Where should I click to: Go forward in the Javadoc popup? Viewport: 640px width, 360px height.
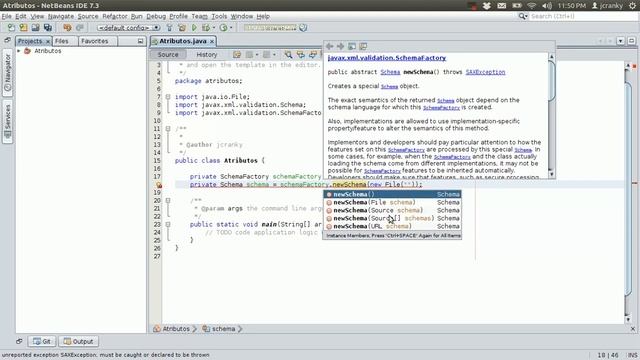pos(340,46)
